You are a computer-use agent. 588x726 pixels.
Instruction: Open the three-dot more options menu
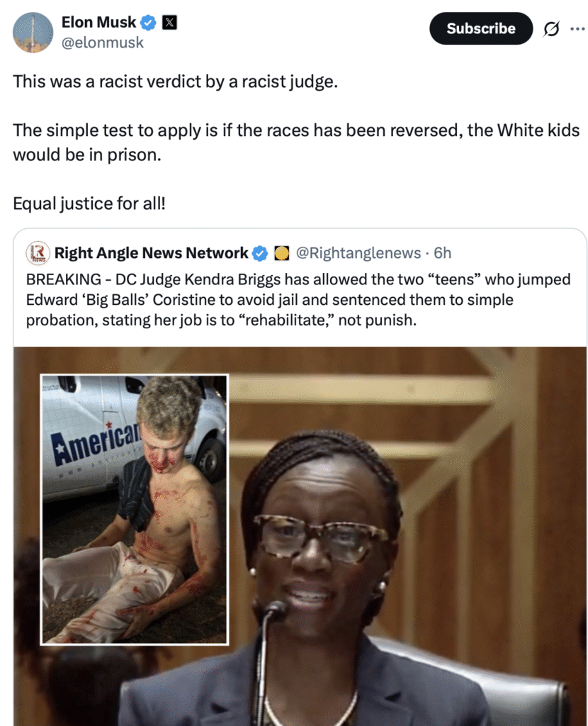tap(577, 28)
